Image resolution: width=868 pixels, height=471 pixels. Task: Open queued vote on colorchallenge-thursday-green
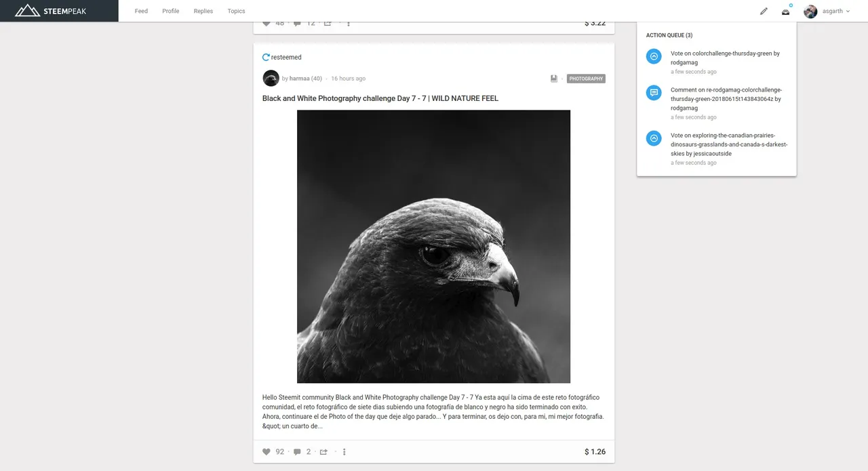tap(725, 58)
